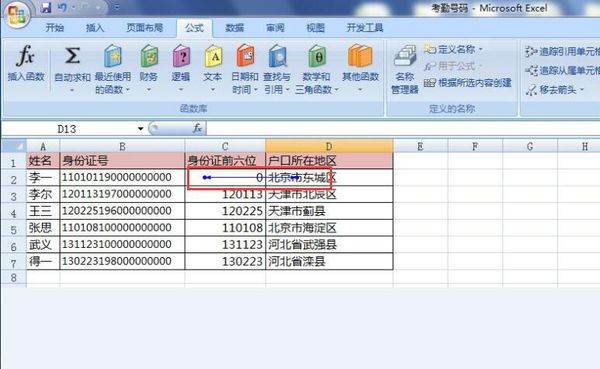
Task: Open the Name Manager icon
Action: [405, 56]
